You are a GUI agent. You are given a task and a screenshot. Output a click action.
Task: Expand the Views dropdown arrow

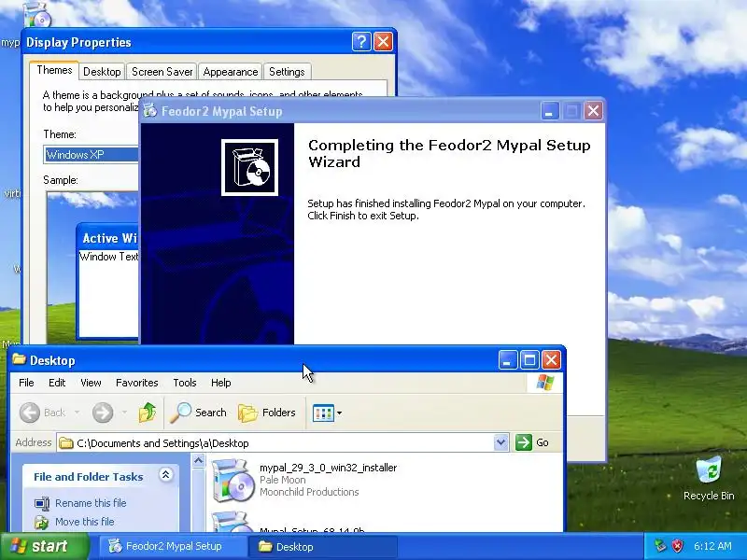[x=339, y=413]
